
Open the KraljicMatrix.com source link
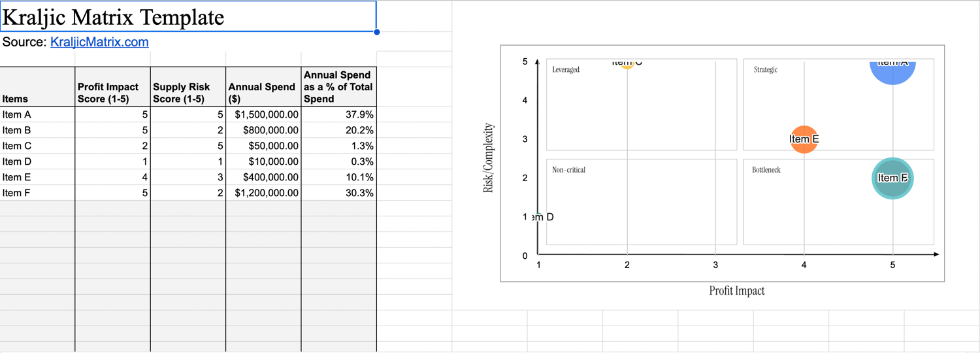tap(99, 42)
